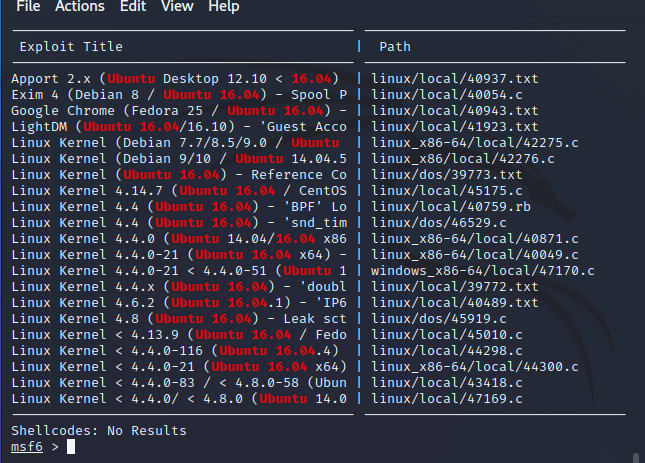Click the 'Linux Kernel 4.4.0 (Ubuntu 14.04/16.04' title

tap(179, 239)
